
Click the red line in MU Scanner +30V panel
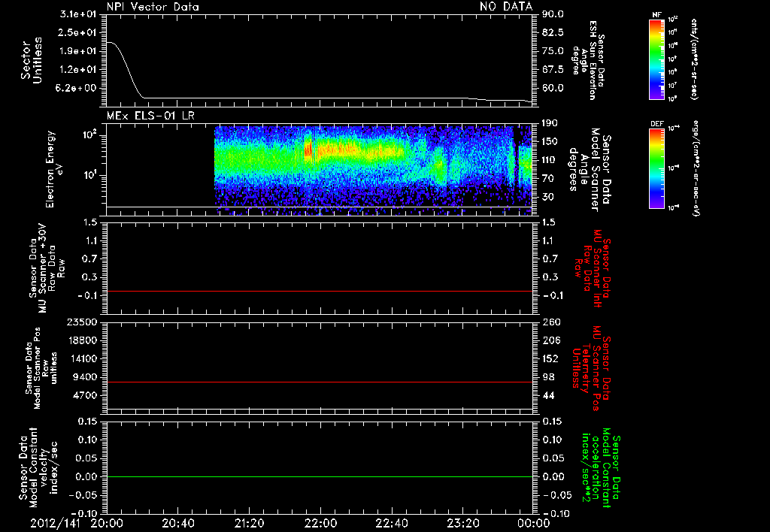coord(320,292)
